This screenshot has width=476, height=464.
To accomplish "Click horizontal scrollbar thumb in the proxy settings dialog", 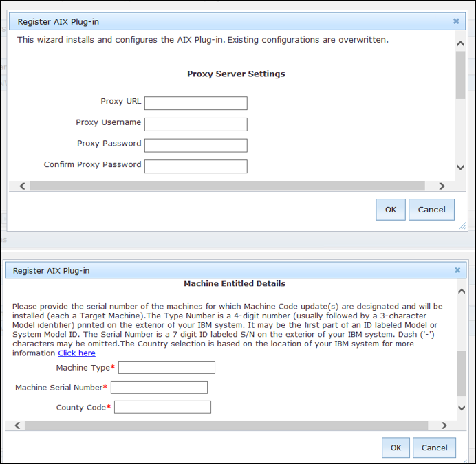I will (228, 186).
